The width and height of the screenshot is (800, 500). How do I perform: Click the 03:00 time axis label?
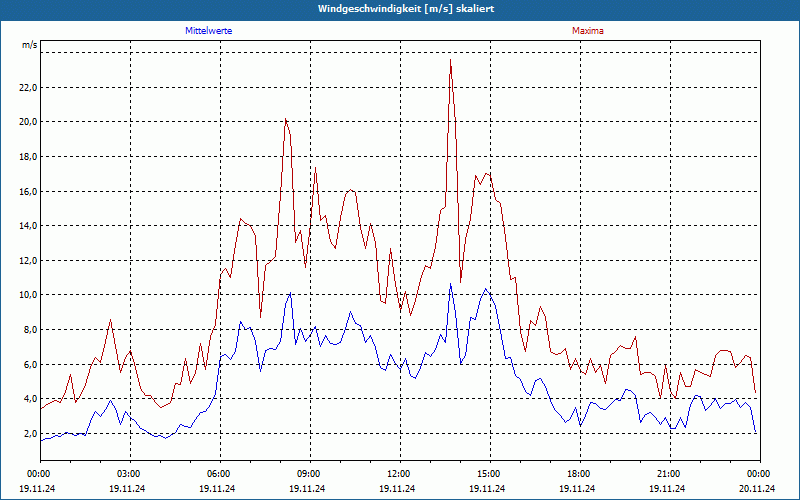point(130,474)
